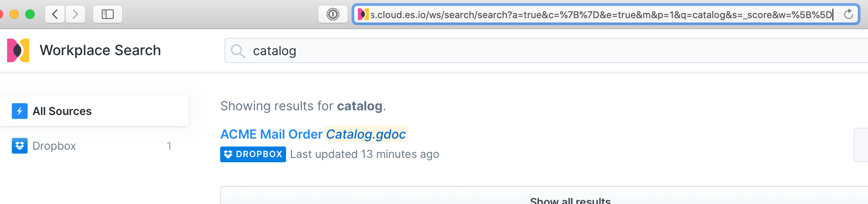The height and width of the screenshot is (204, 868).
Task: Reload the page with the refresh icon
Action: [849, 15]
